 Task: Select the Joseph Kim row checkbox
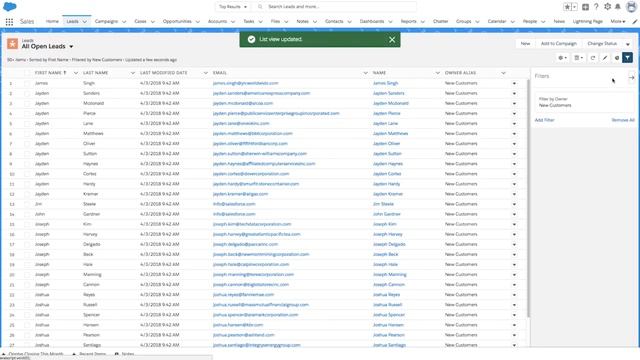(27, 224)
